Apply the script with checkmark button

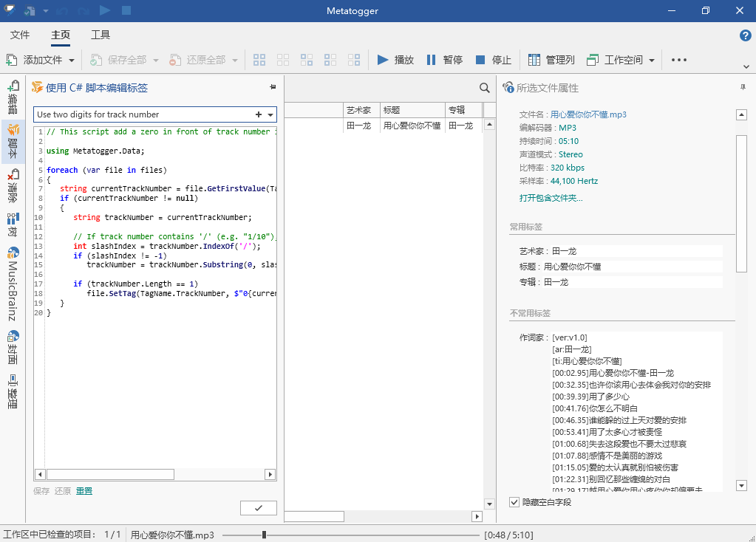[x=258, y=508]
